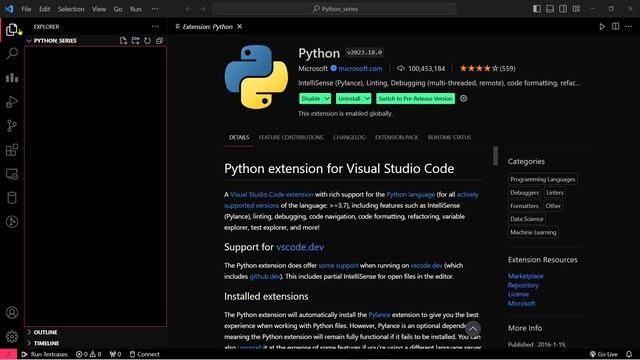This screenshot has width=640, height=360.
Task: Open the Manage gear in activity bar
Action: pyautogui.click(x=12, y=337)
